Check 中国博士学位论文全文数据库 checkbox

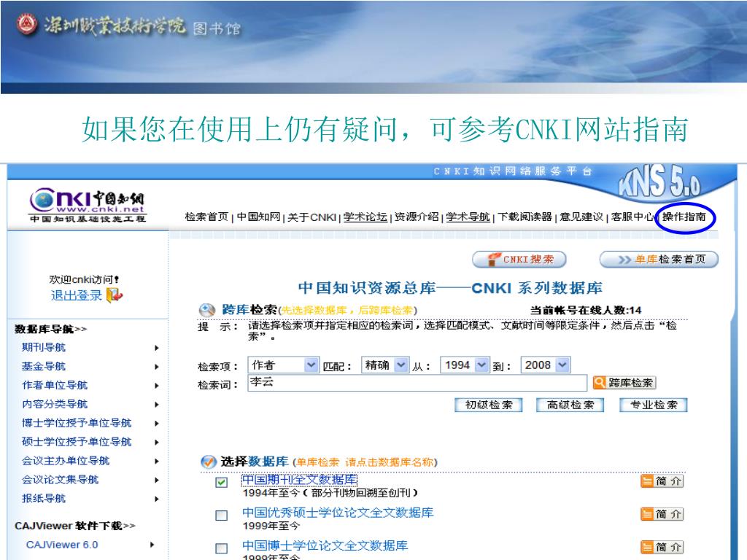(221, 548)
